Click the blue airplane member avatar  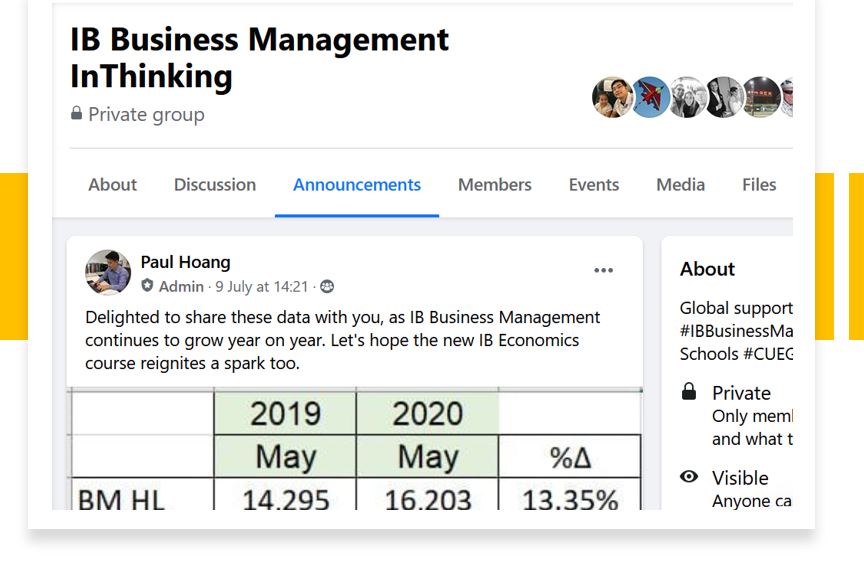click(650, 97)
